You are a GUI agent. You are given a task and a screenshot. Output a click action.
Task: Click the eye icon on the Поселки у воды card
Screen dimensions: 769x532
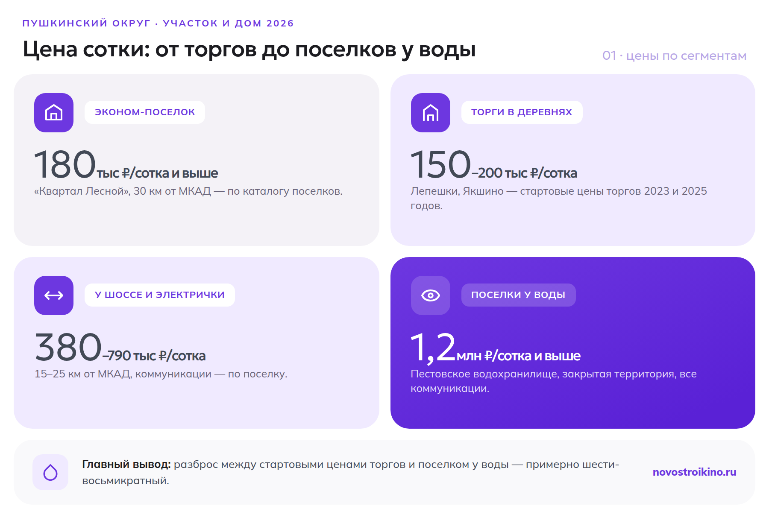(431, 295)
